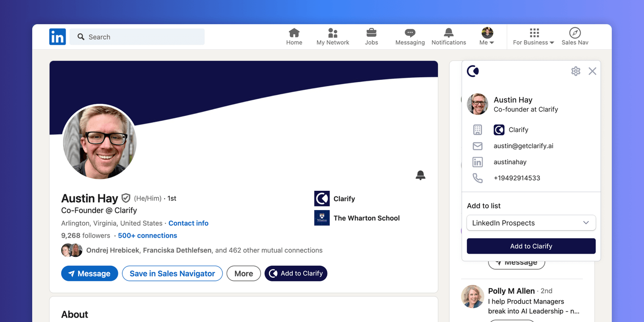View mutual connections list
The image size is (644, 322).
tap(204, 250)
